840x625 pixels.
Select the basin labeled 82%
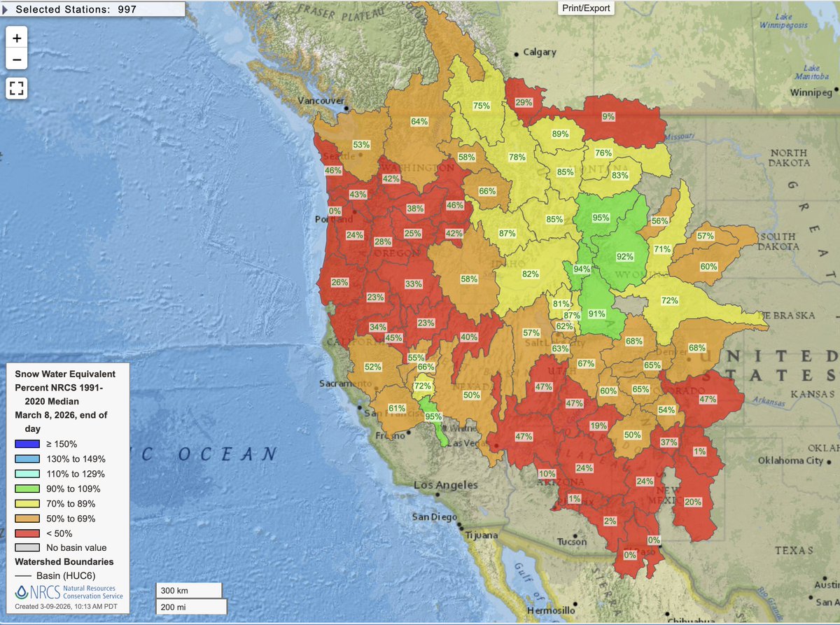(x=530, y=274)
